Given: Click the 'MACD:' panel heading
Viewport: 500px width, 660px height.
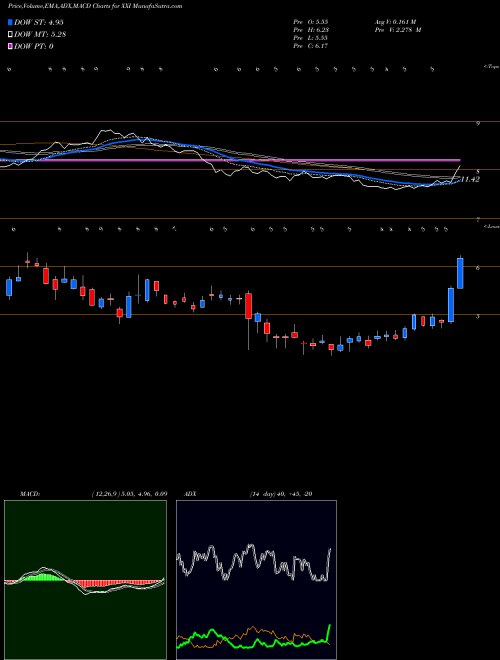Looking at the screenshot, I should [30, 494].
